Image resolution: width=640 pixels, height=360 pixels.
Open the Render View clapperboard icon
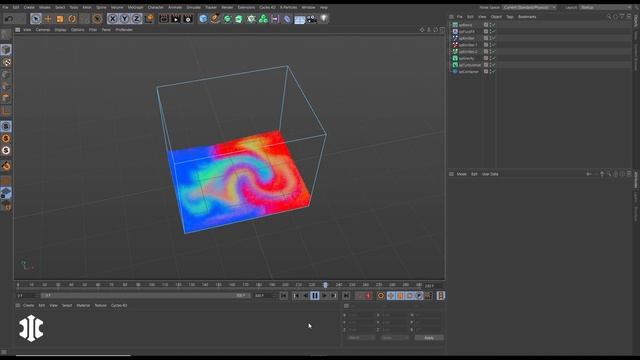point(164,19)
